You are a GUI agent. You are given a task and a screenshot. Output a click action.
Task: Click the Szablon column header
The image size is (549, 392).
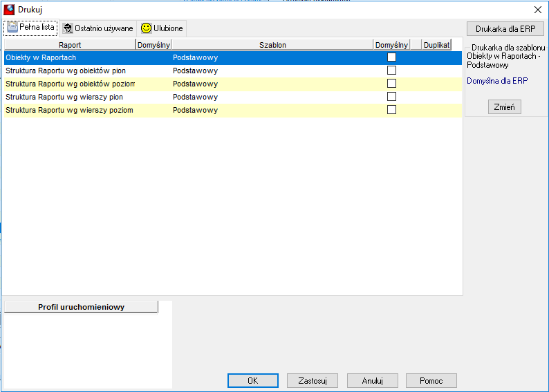coord(272,45)
